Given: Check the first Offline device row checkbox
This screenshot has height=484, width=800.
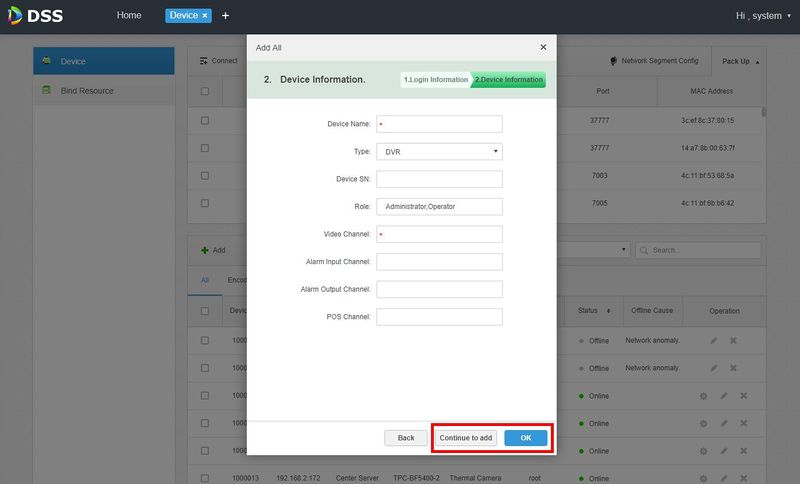Looking at the screenshot, I should [205, 340].
